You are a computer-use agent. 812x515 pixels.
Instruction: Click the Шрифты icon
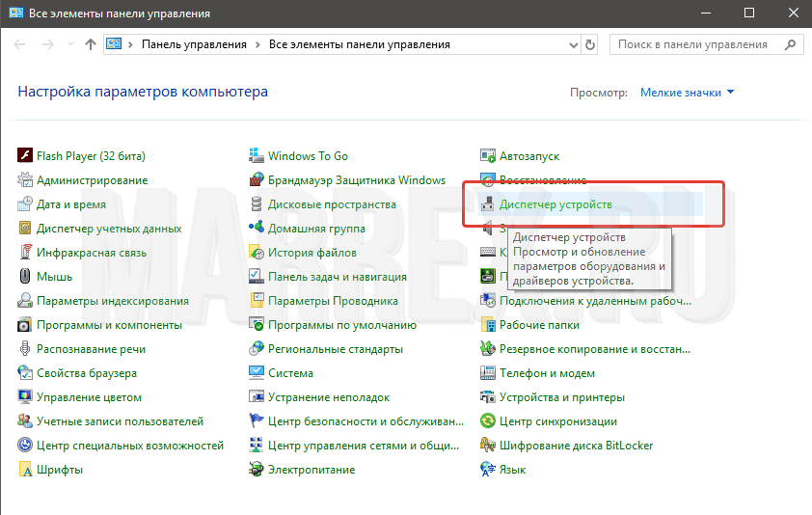[25, 470]
